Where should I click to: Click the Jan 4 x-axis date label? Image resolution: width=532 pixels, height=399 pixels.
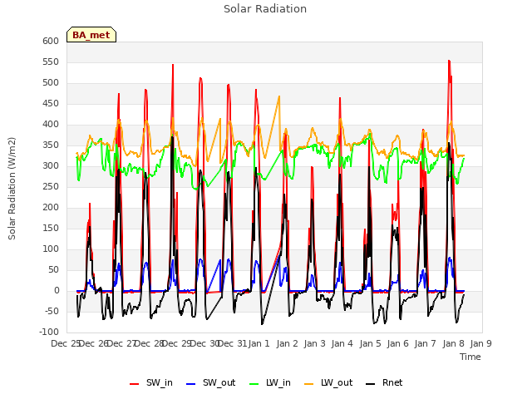pos(342,343)
